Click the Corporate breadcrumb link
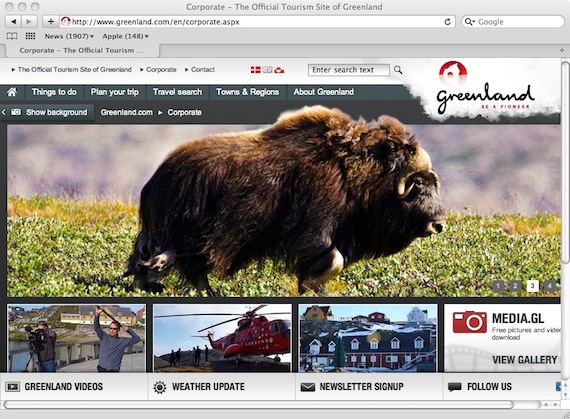The height and width of the screenshot is (419, 570). tap(184, 112)
